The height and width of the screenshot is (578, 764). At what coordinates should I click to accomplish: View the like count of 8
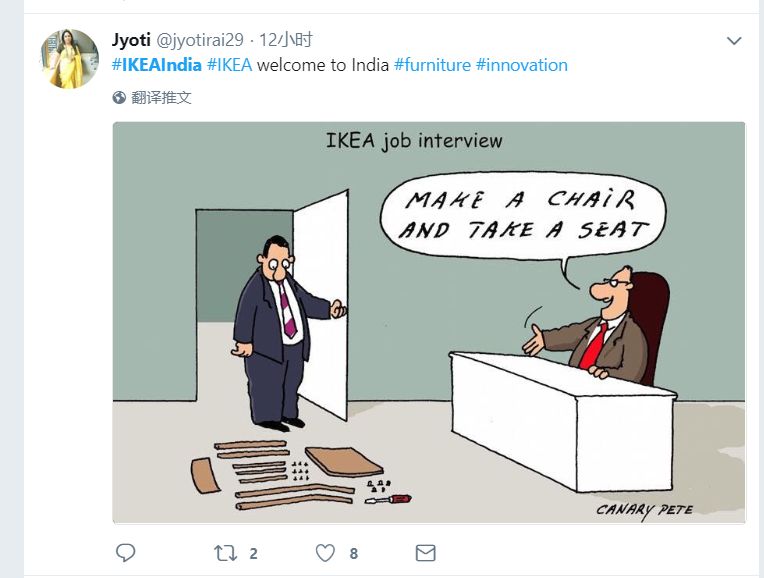pos(354,554)
